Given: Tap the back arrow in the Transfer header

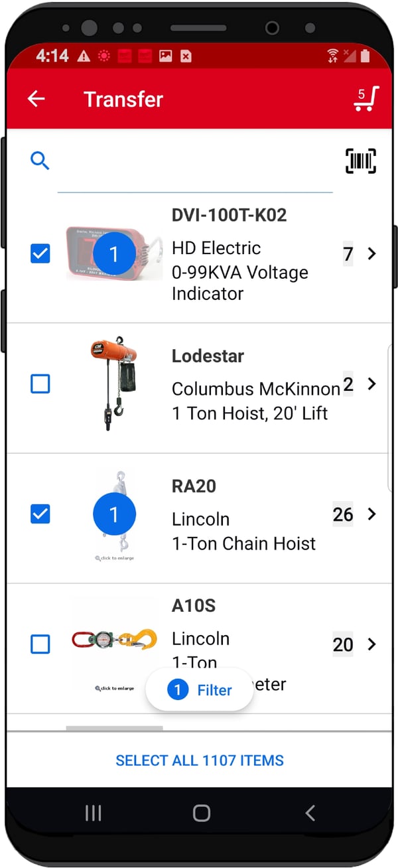Looking at the screenshot, I should click(x=36, y=98).
